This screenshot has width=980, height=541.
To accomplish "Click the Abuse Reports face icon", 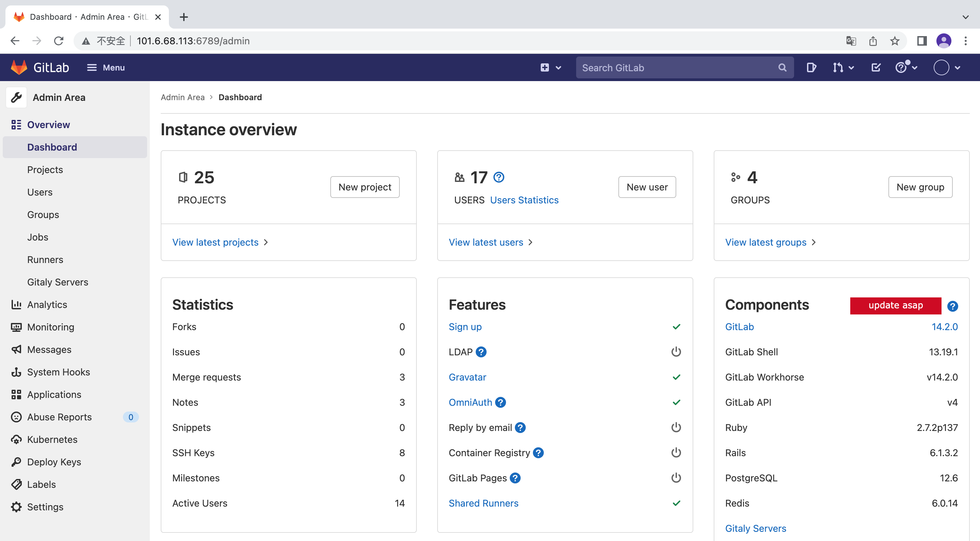I will coord(16,417).
